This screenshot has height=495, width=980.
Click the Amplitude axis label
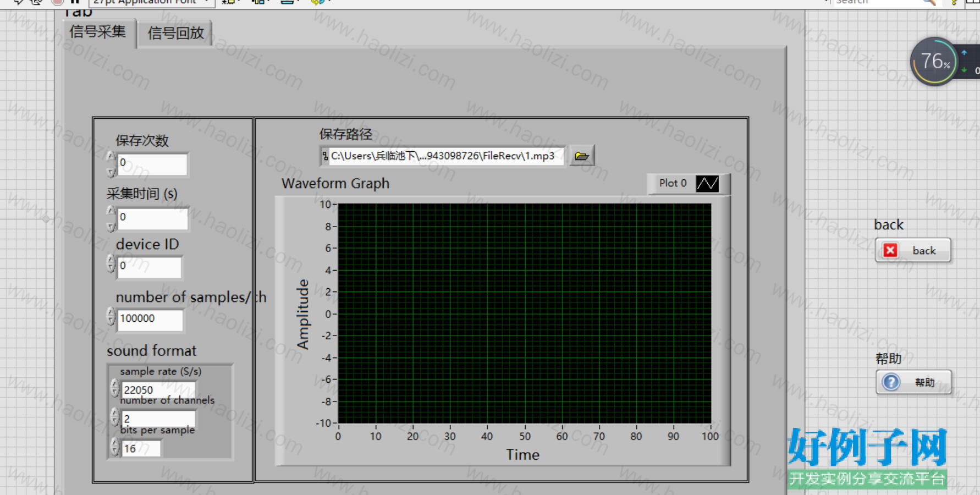click(x=302, y=314)
